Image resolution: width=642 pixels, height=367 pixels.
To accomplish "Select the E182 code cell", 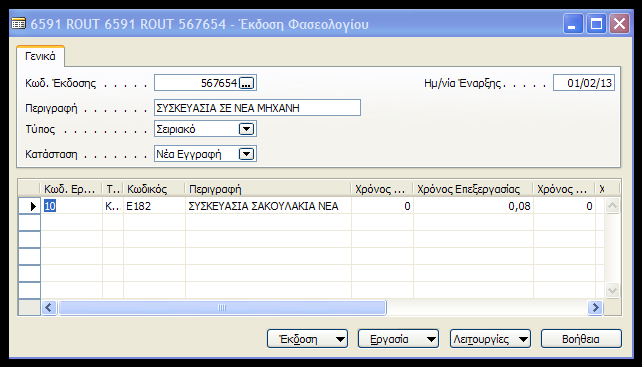I will (x=154, y=206).
